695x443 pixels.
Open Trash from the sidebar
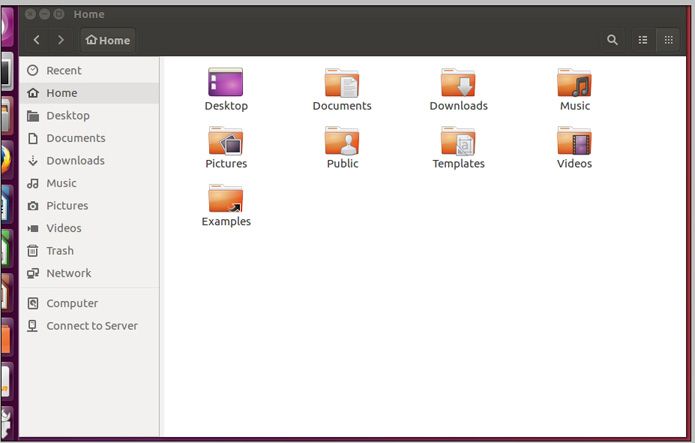(59, 251)
